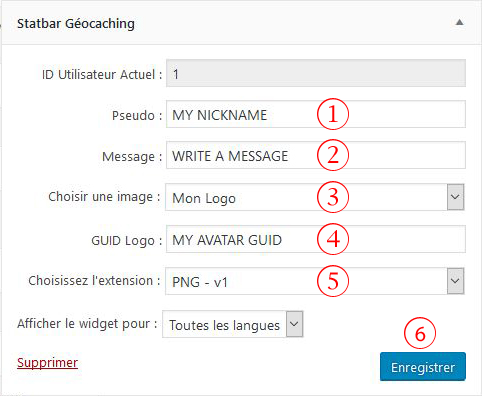Click the circled number 5 marker

333,281
